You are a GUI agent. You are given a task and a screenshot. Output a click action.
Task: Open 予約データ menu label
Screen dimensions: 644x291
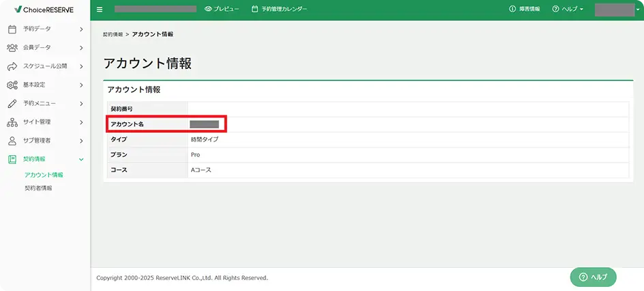click(x=37, y=29)
